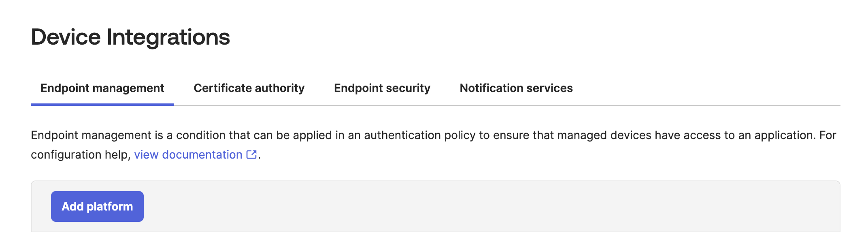Select the Notification services tab
Viewport: 868px width, 232px height.
pos(516,88)
